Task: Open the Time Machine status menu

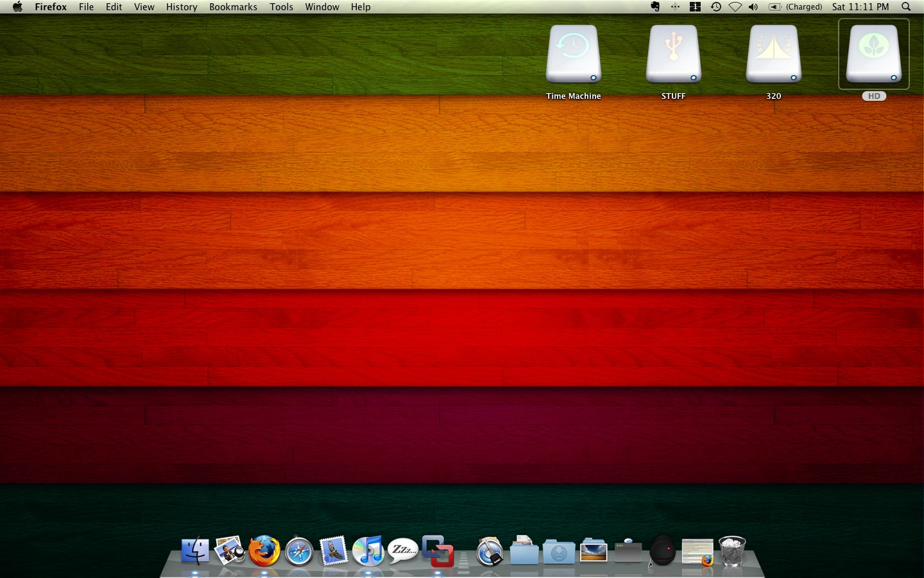Action: click(x=715, y=7)
